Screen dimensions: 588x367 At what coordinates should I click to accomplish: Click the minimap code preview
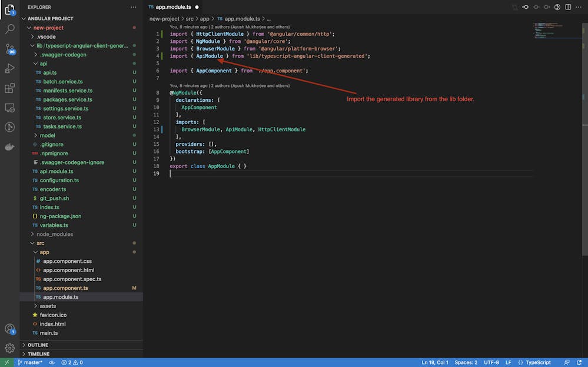pyautogui.click(x=547, y=31)
